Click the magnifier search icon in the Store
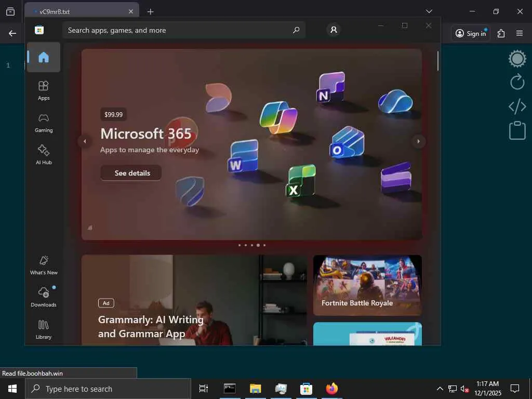This screenshot has height=399, width=532. pos(296,30)
